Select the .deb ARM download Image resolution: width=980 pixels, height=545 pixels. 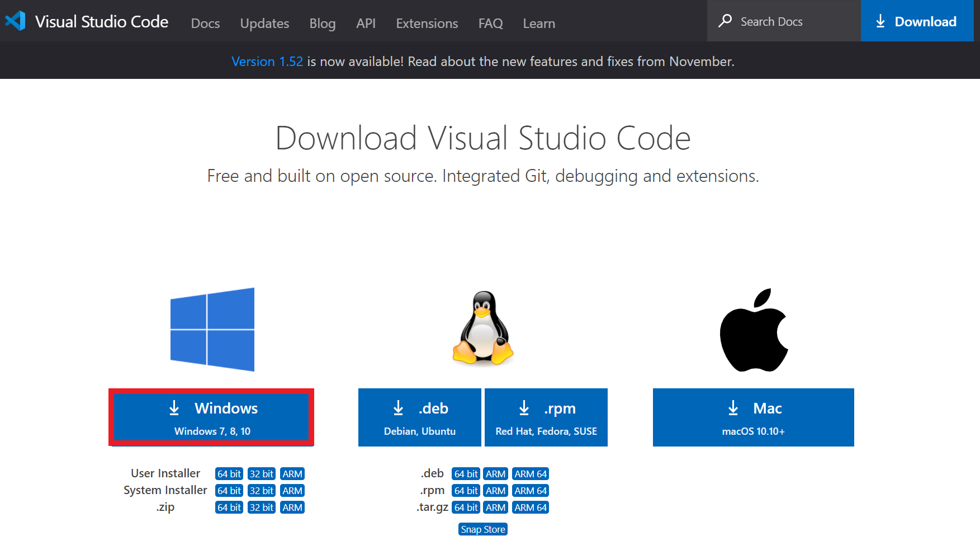coord(496,474)
